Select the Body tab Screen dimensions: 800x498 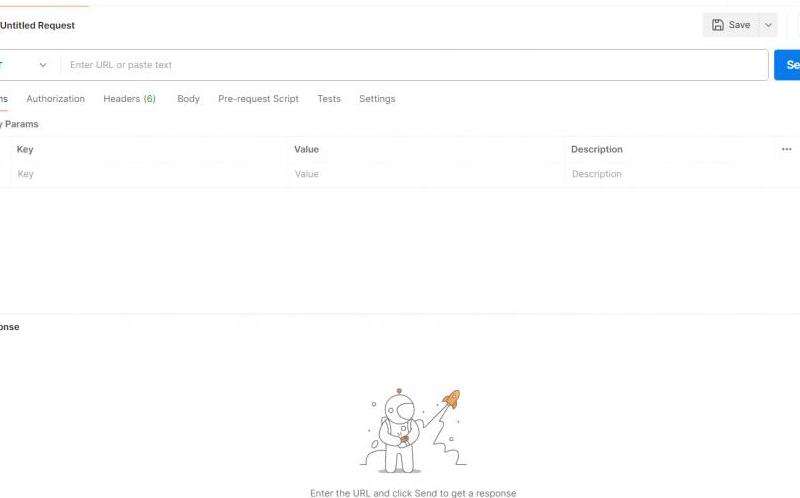(x=188, y=99)
